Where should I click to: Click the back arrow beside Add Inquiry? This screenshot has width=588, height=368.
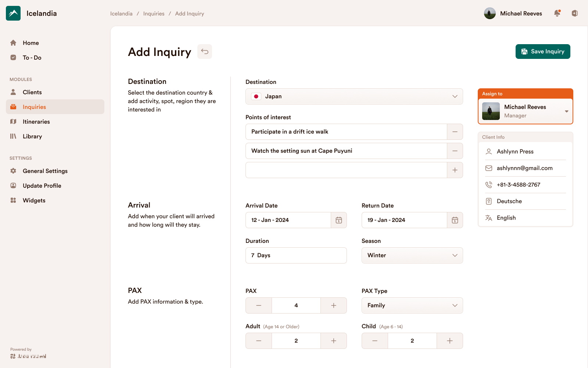205,52
